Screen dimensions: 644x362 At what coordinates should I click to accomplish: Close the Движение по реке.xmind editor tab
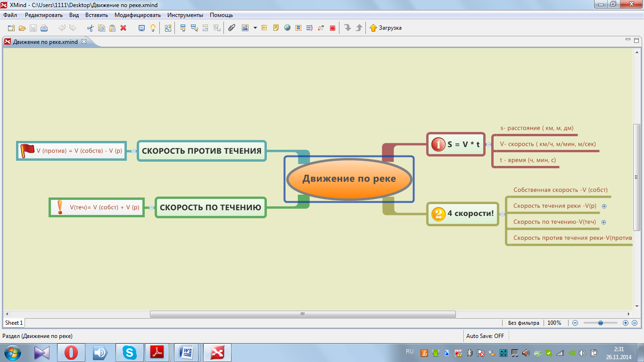(x=84, y=41)
